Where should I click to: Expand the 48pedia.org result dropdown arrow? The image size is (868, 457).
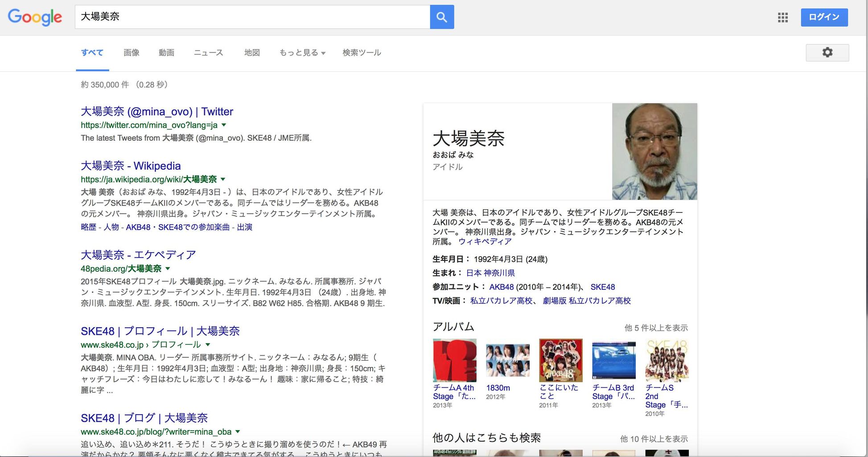click(x=168, y=268)
